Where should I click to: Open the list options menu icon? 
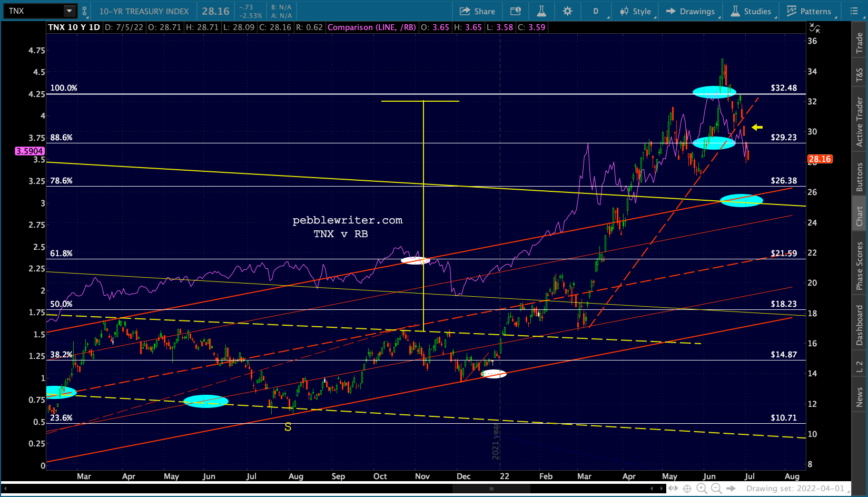854,11
